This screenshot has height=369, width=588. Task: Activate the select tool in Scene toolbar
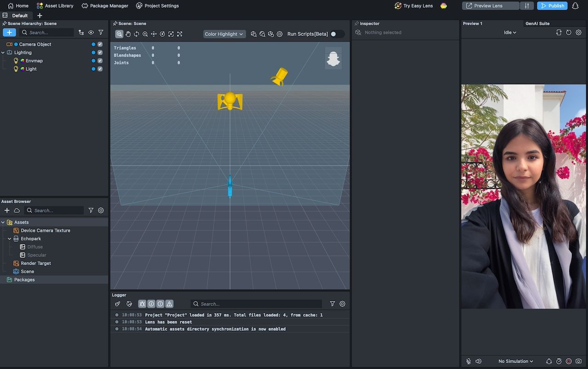(x=119, y=34)
